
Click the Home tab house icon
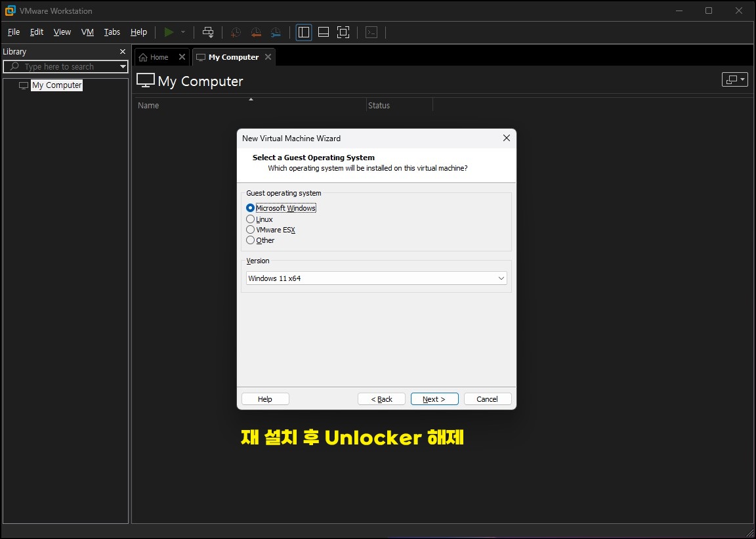(143, 57)
